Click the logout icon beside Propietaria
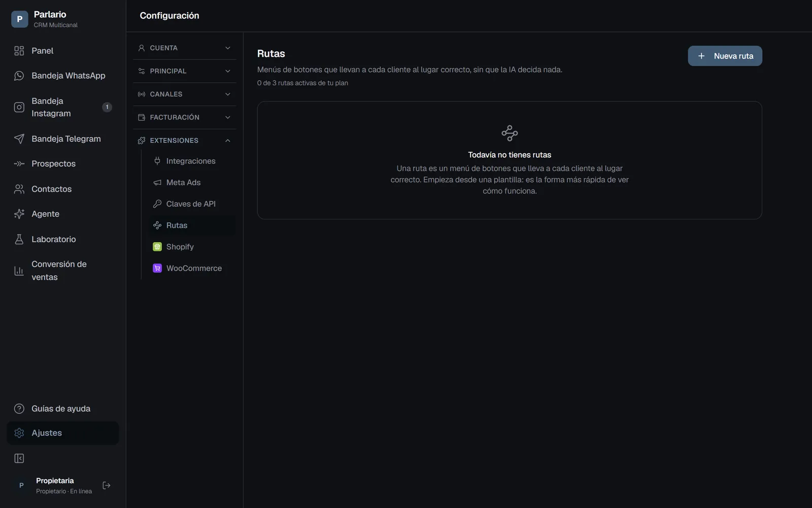 coord(107,486)
